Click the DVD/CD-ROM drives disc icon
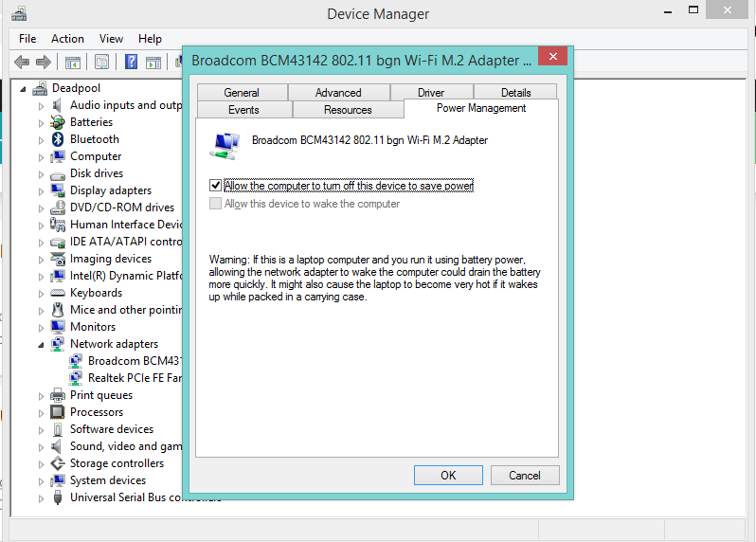Viewport: 756px width, 542px height. tap(58, 208)
